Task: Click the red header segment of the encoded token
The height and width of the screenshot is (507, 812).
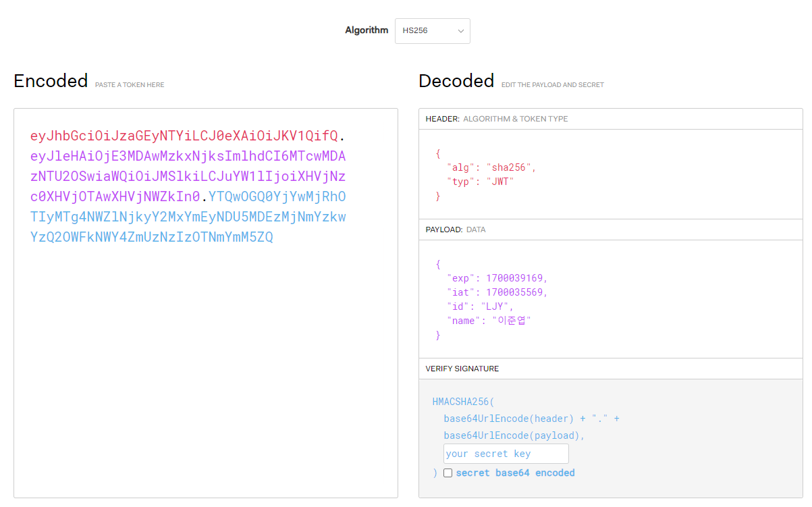Action: click(x=184, y=136)
